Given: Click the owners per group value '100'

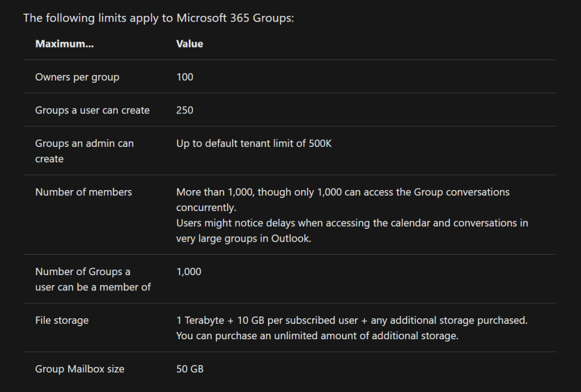Looking at the screenshot, I should (184, 77).
